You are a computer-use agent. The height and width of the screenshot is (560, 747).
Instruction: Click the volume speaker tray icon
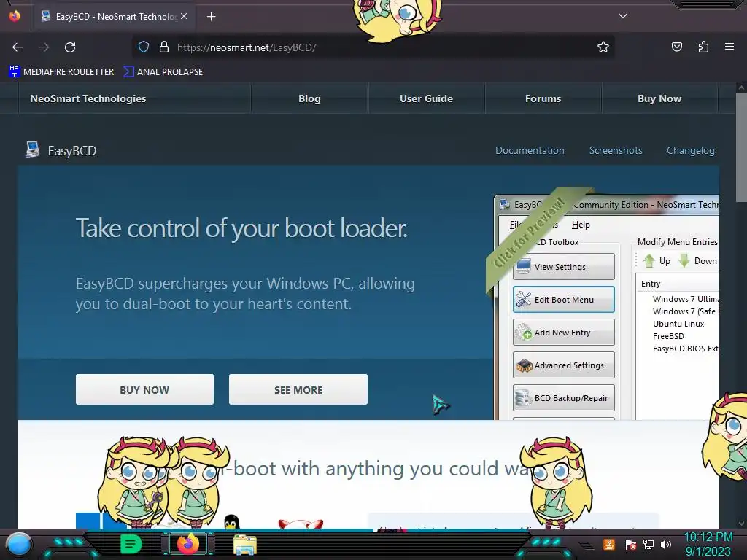click(666, 544)
